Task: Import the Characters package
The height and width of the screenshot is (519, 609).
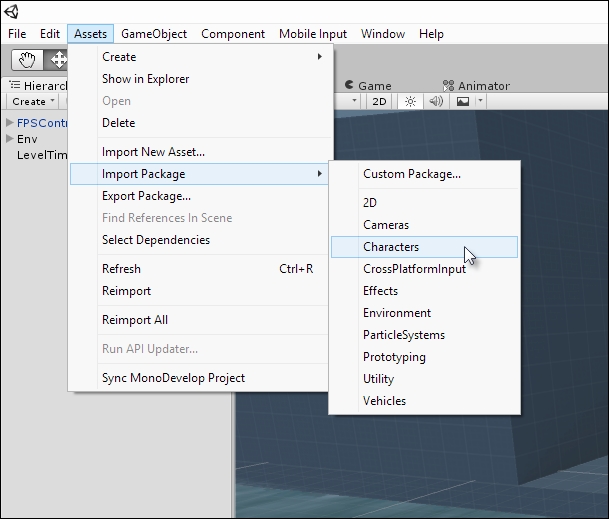Action: (425, 247)
